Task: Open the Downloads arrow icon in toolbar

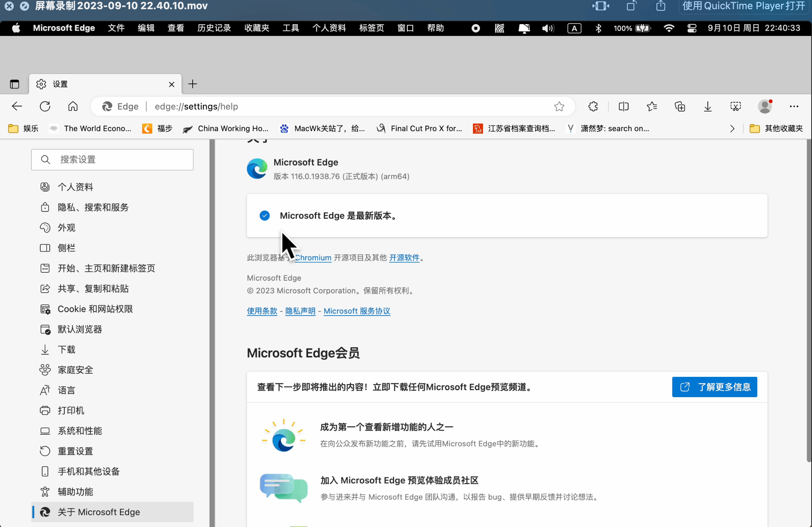Action: (x=708, y=106)
